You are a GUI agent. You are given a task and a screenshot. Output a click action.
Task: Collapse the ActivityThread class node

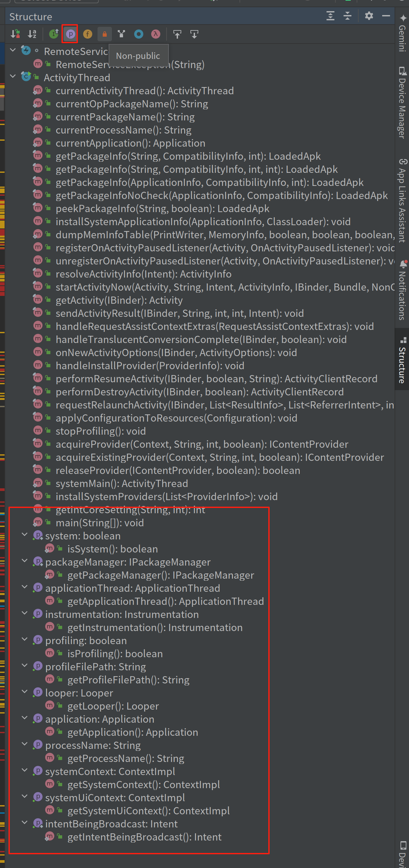pyautogui.click(x=13, y=76)
